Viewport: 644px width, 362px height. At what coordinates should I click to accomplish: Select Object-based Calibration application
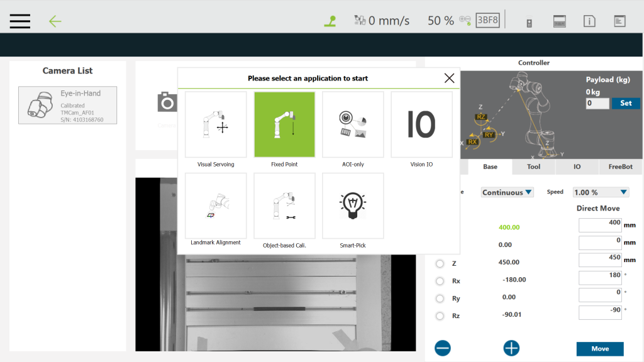point(284,206)
